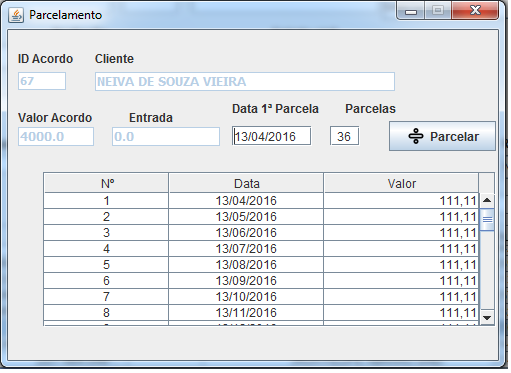Select date cell 13/06/2016
Viewport: 511px width, 373px height.
(x=246, y=233)
